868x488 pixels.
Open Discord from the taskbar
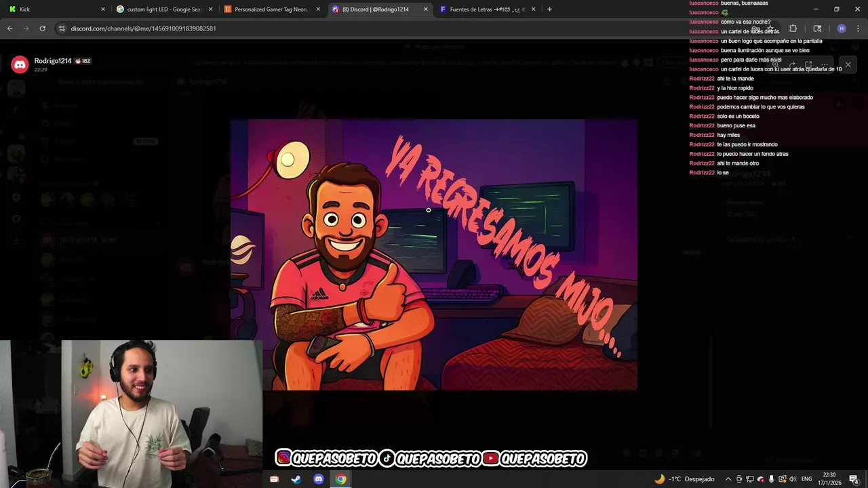319,479
